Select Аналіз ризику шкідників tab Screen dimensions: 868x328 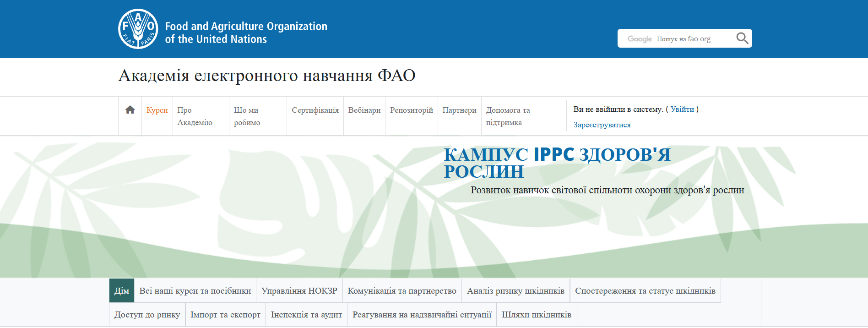[x=515, y=291]
